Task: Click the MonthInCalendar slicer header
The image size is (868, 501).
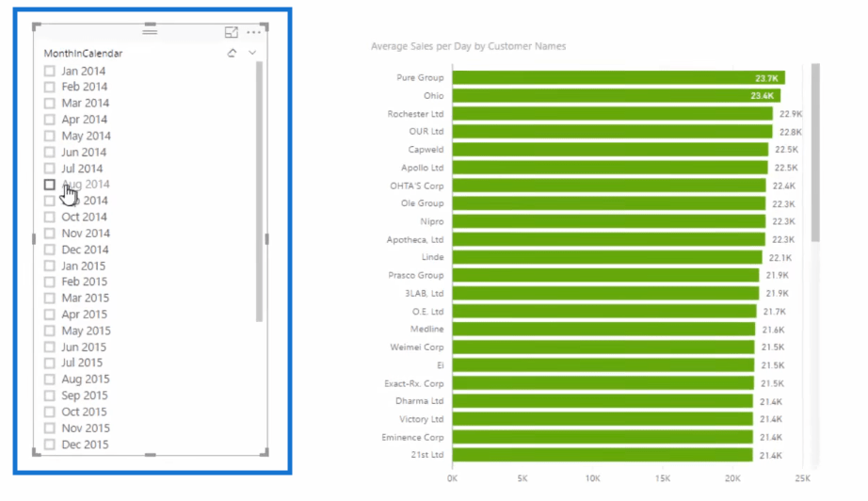Action: pyautogui.click(x=83, y=54)
